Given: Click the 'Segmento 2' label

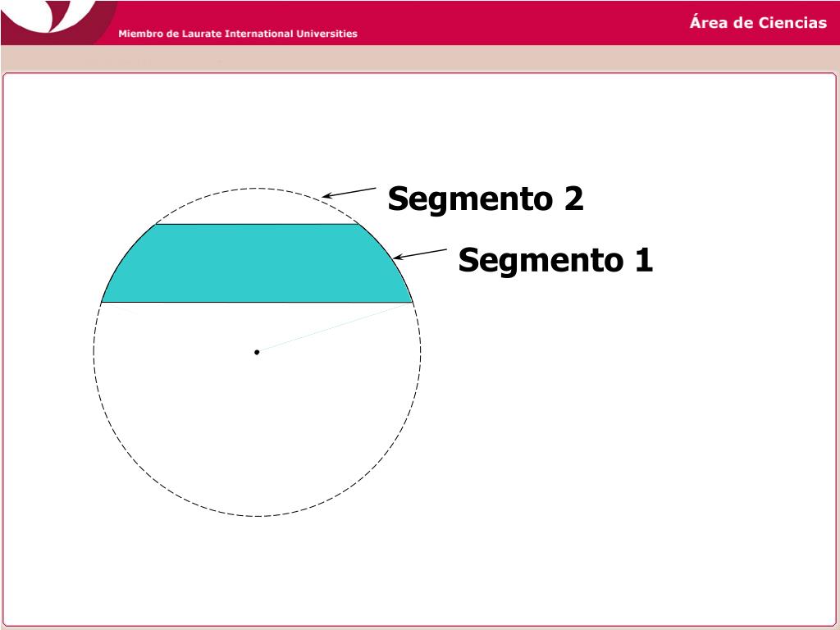Looking at the screenshot, I should pyautogui.click(x=486, y=199).
